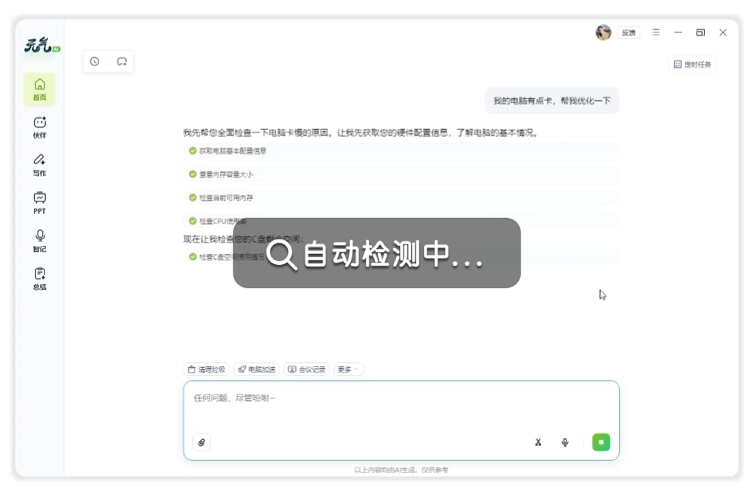Click the 清理垃圾 quick action chip
This screenshot has height=499, width=755.
(207, 369)
